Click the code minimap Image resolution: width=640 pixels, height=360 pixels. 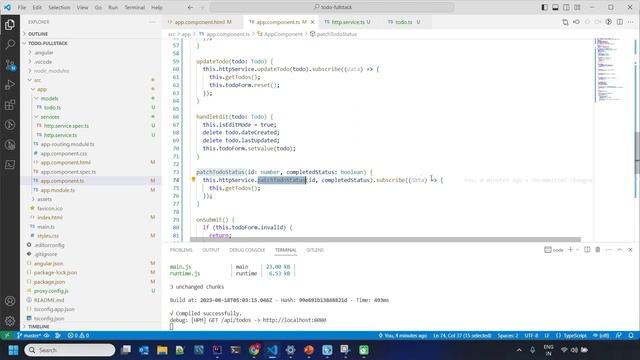coord(610,69)
